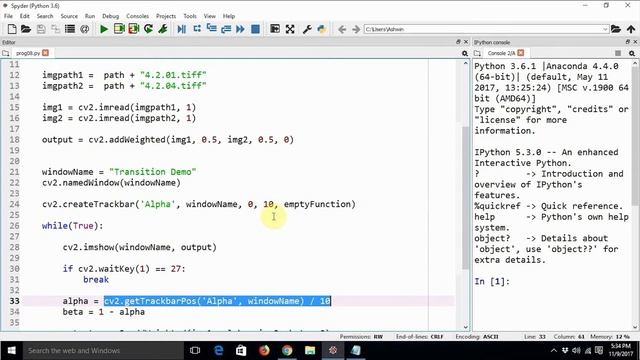Open the file list browser icon
The height and width of the screenshot is (360, 640).
pos(70,29)
